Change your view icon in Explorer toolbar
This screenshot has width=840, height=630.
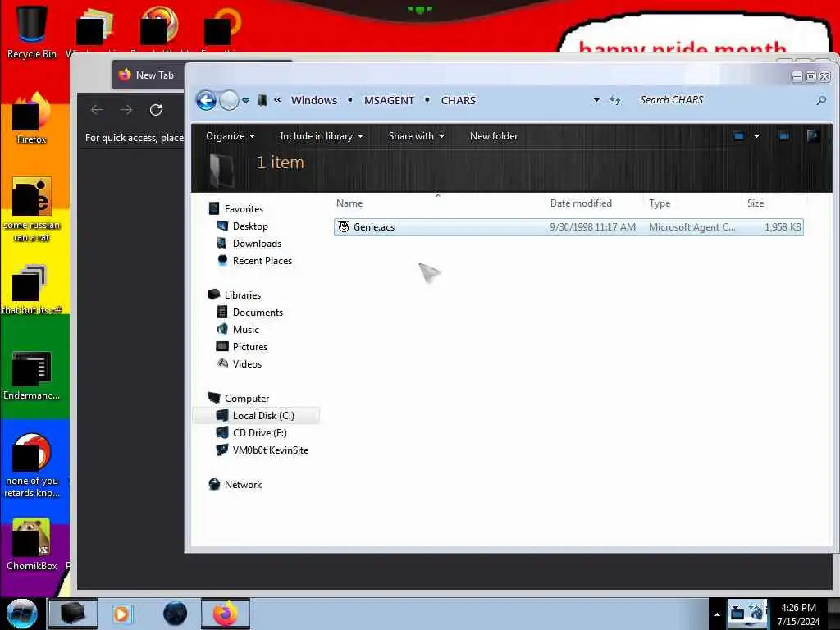pyautogui.click(x=738, y=136)
